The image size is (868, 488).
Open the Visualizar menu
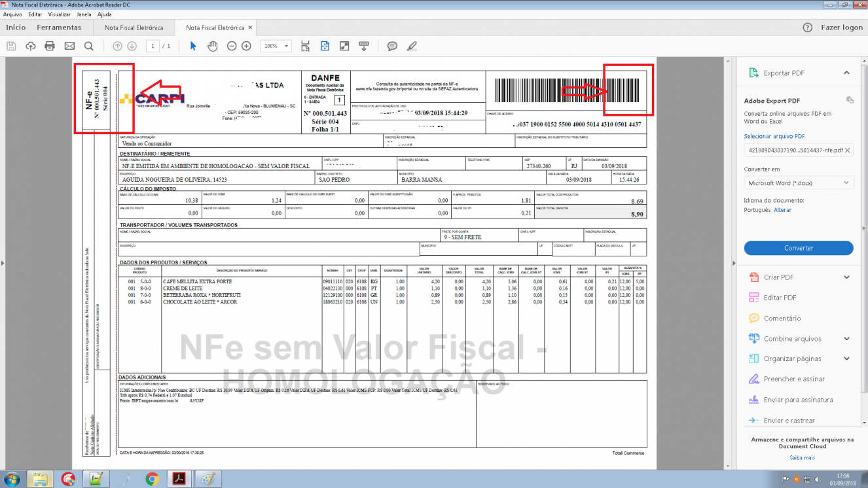coord(60,14)
